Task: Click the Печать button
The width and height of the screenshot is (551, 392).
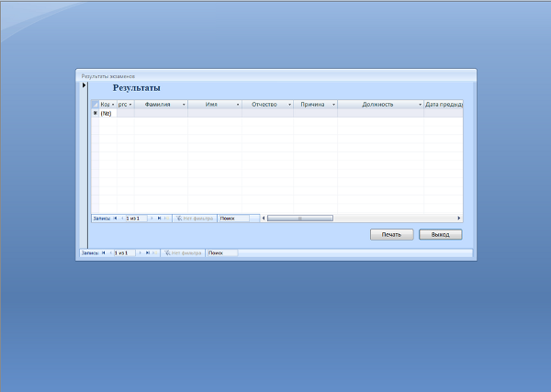Action: pyautogui.click(x=391, y=235)
